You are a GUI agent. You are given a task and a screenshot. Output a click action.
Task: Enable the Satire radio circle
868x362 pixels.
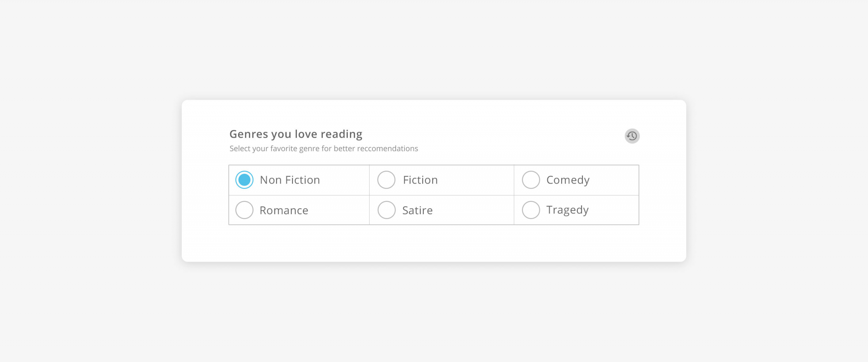pos(386,210)
